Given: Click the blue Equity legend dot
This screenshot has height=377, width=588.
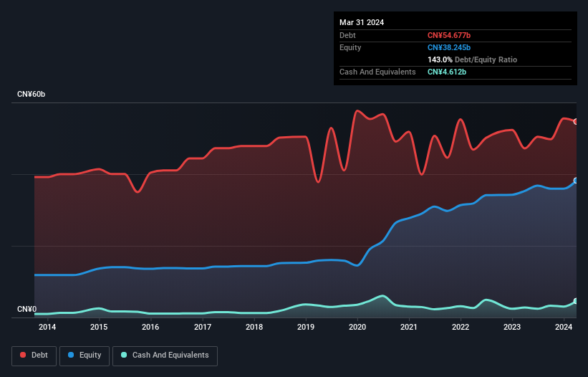Looking at the screenshot, I should (71, 355).
